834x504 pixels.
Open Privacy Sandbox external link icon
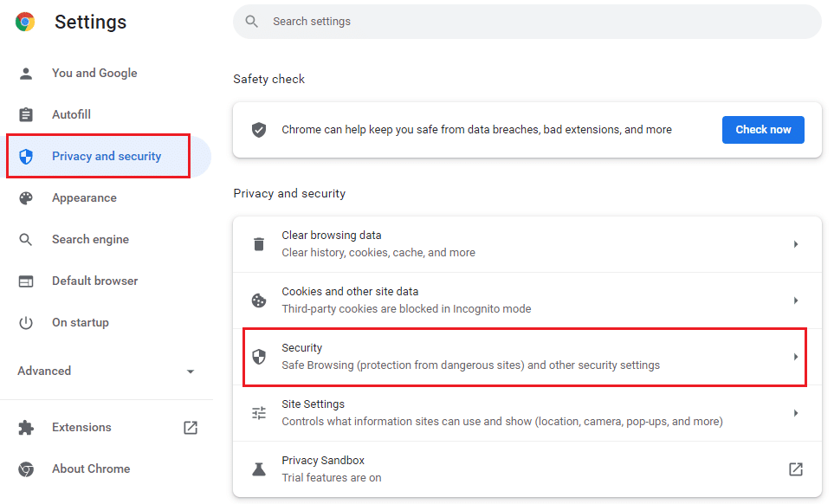point(796,468)
